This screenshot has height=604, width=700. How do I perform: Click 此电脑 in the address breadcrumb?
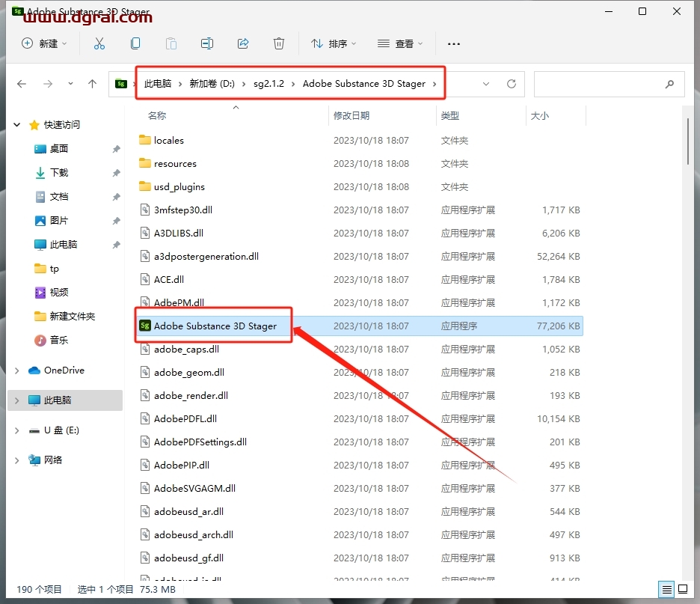[x=158, y=84]
